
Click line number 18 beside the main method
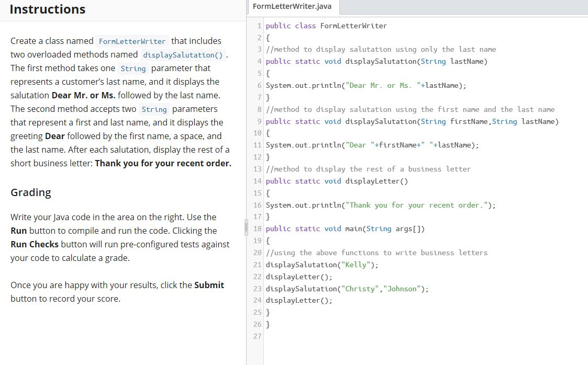tap(257, 229)
